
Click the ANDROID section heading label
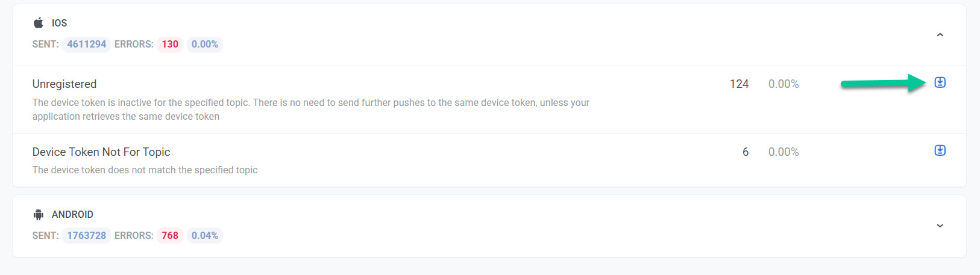pyautogui.click(x=72, y=214)
